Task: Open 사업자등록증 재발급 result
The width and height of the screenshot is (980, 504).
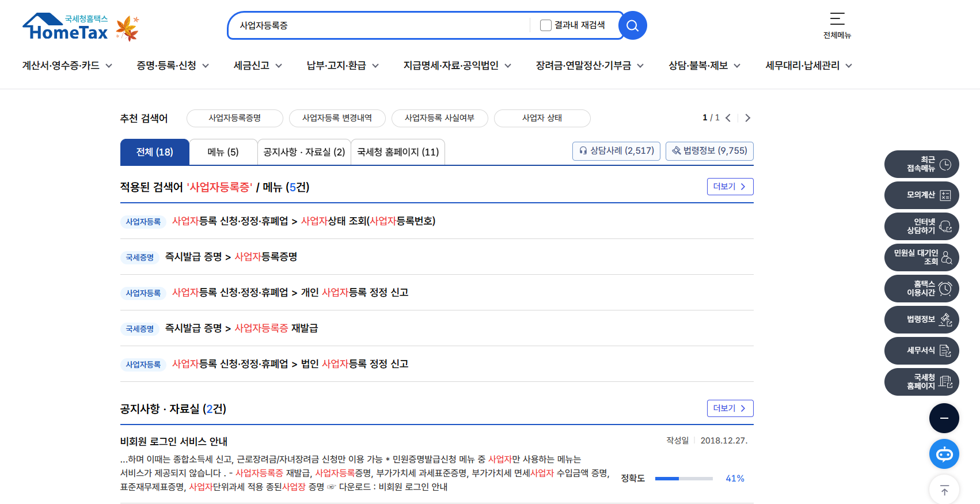Action: [241, 328]
